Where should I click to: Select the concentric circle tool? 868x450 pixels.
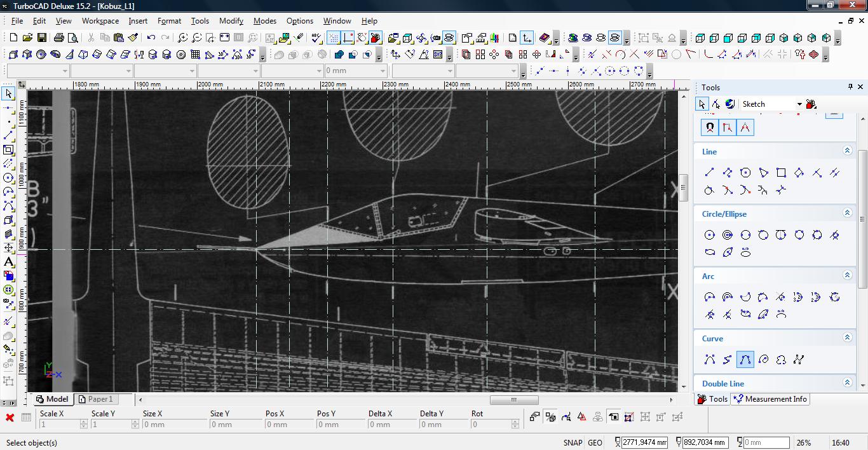coord(728,235)
